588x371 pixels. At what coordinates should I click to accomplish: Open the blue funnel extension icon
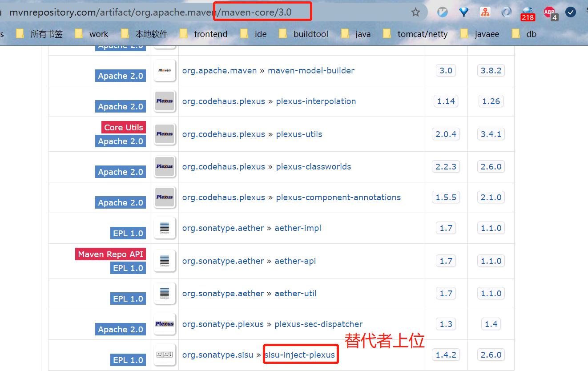464,12
